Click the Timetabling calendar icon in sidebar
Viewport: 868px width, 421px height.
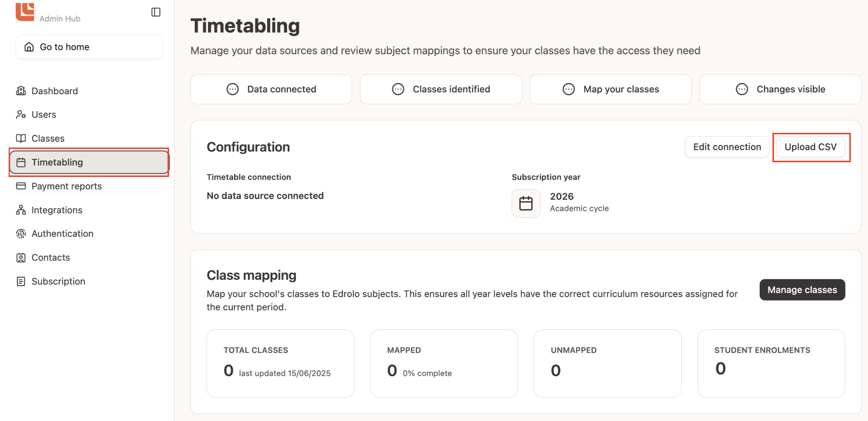21,162
